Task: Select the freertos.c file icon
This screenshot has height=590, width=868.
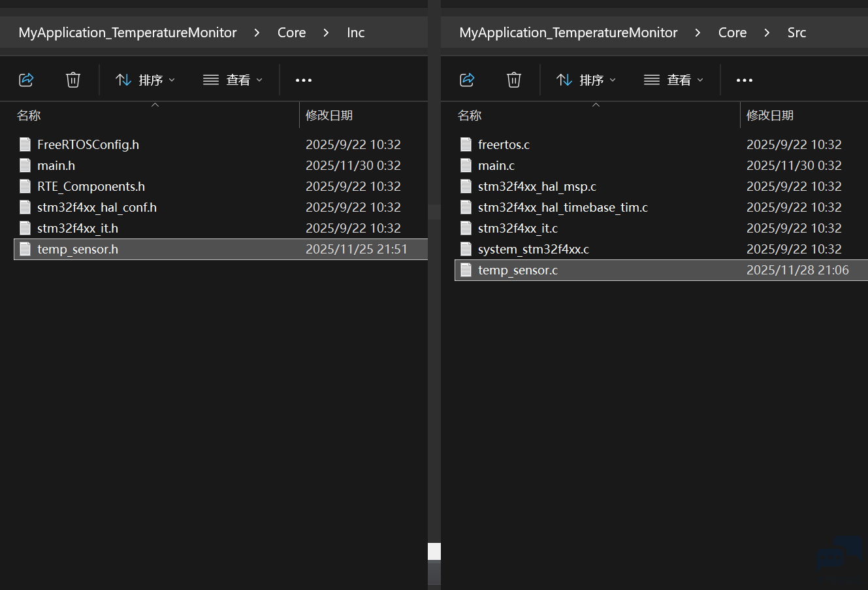Action: pyautogui.click(x=466, y=144)
